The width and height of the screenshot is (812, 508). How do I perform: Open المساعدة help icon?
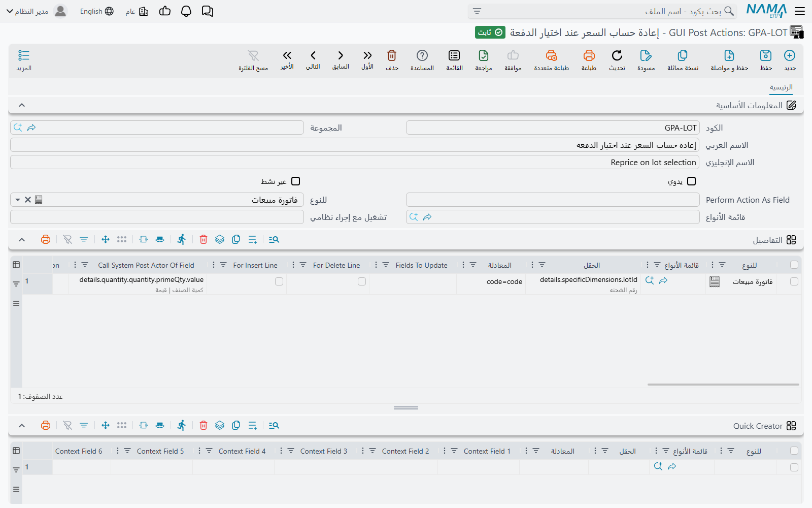coord(422,55)
